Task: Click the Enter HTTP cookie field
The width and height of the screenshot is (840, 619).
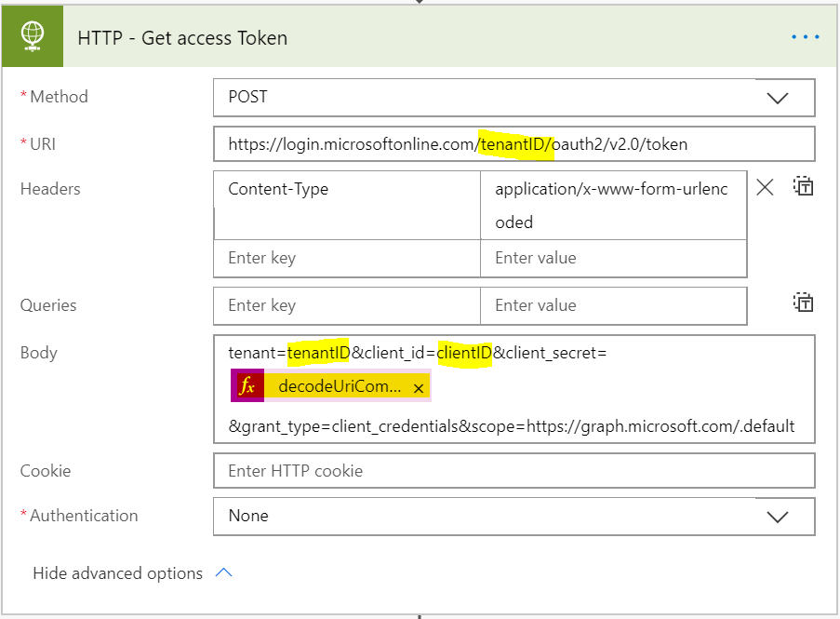Action: (513, 471)
